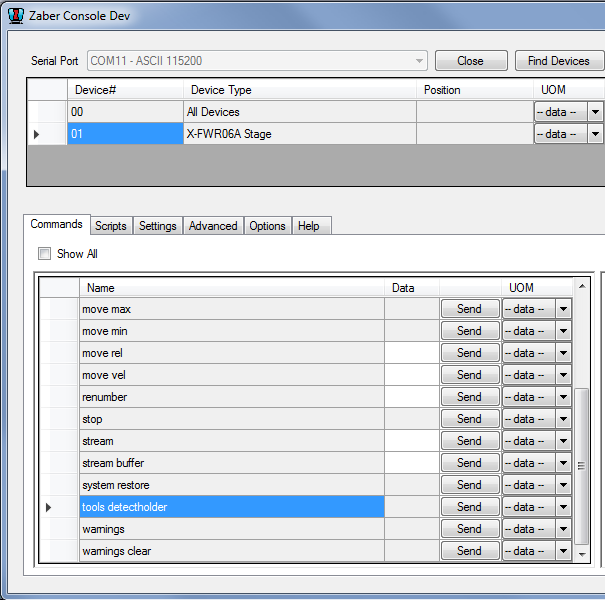The height and width of the screenshot is (600, 605).
Task: Click the renumber data field
Action: point(412,397)
